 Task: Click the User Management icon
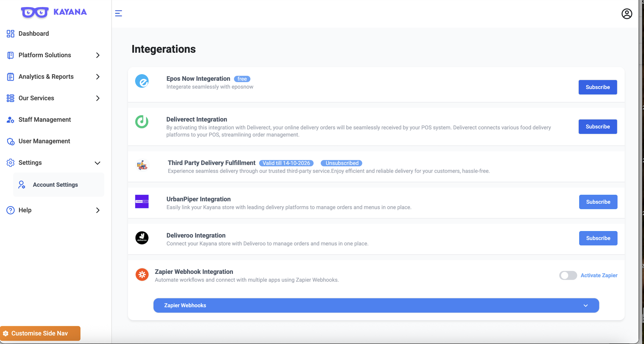(11, 141)
